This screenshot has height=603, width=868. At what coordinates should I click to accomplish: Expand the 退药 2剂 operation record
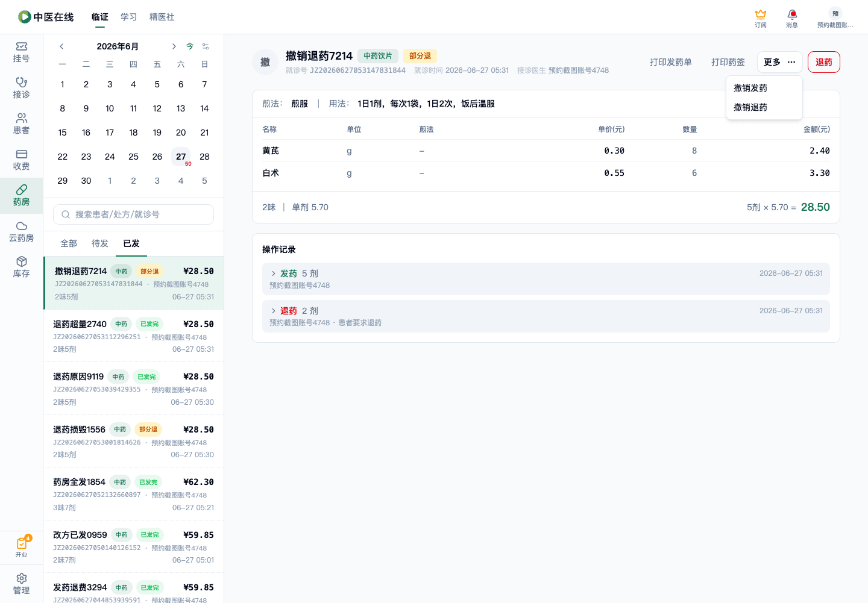[546, 316]
